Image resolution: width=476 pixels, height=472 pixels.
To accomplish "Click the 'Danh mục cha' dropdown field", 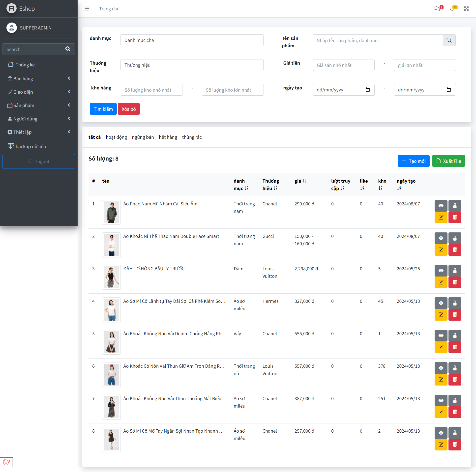I will pos(192,40).
